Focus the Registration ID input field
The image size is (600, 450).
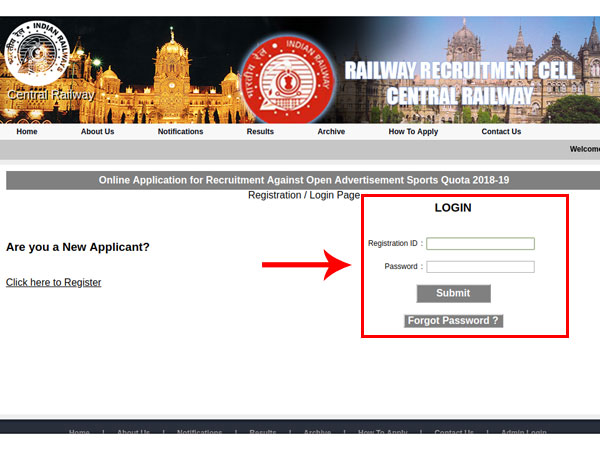click(x=481, y=244)
